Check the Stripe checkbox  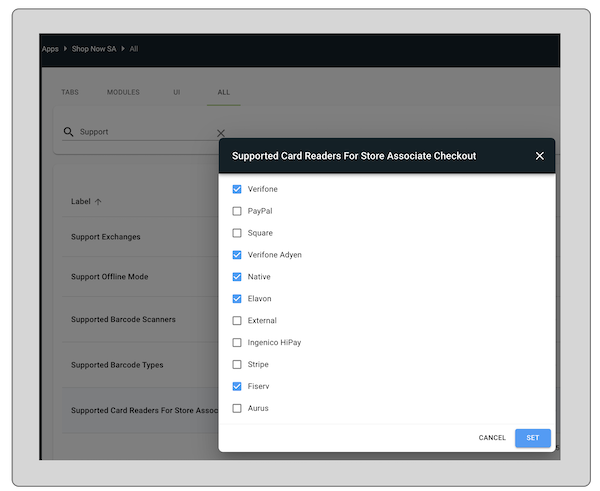237,364
